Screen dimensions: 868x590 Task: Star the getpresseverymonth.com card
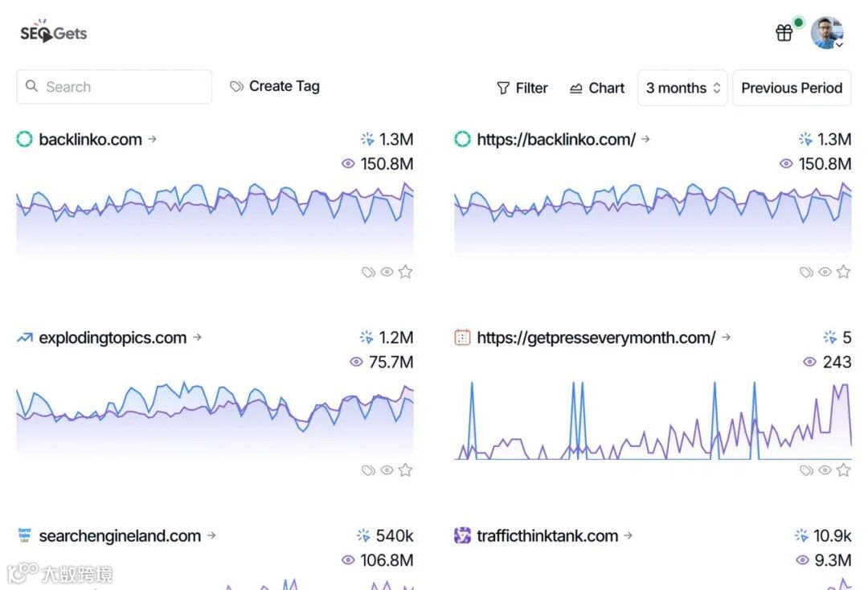click(843, 470)
